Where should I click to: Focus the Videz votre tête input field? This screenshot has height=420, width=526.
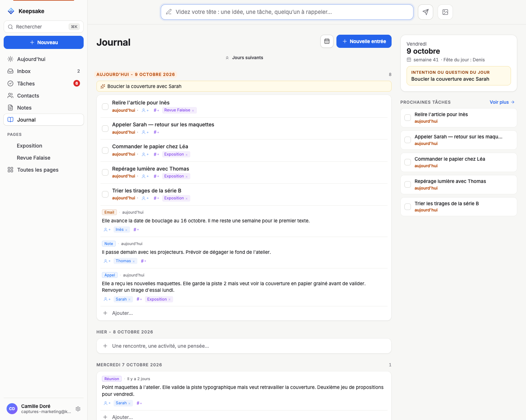287,12
